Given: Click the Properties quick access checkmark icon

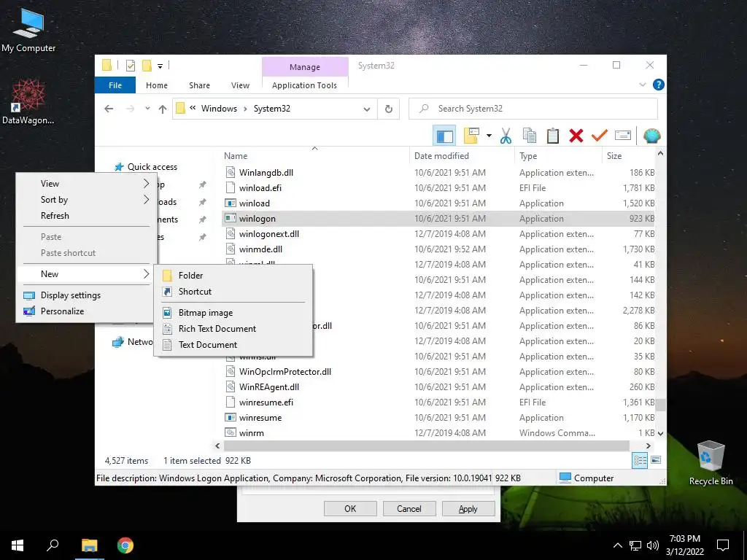Looking at the screenshot, I should point(130,66).
